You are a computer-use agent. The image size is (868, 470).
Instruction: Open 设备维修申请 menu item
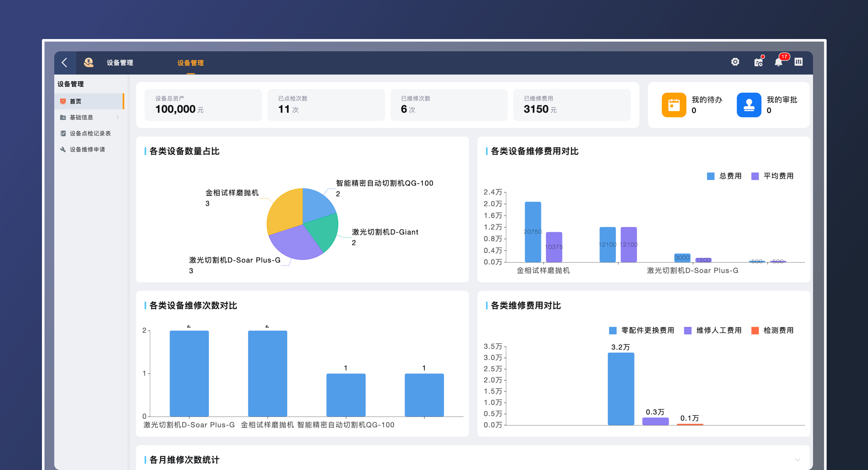[x=87, y=149]
